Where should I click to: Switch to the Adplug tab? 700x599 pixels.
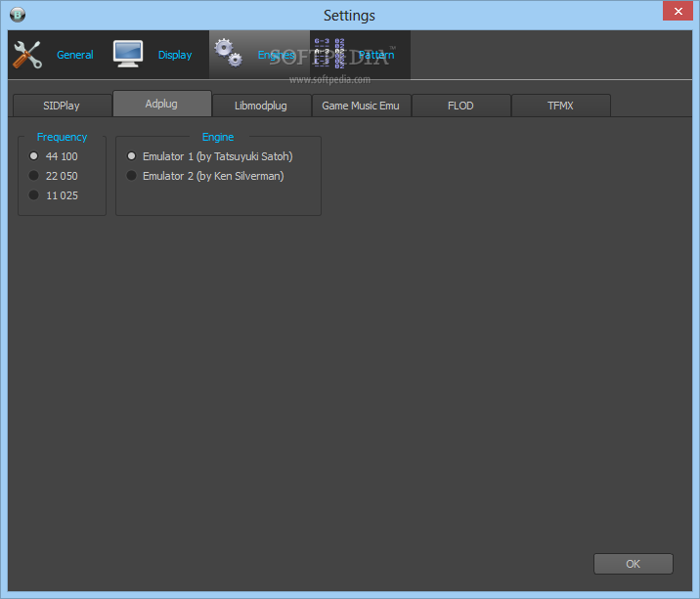tap(161, 104)
